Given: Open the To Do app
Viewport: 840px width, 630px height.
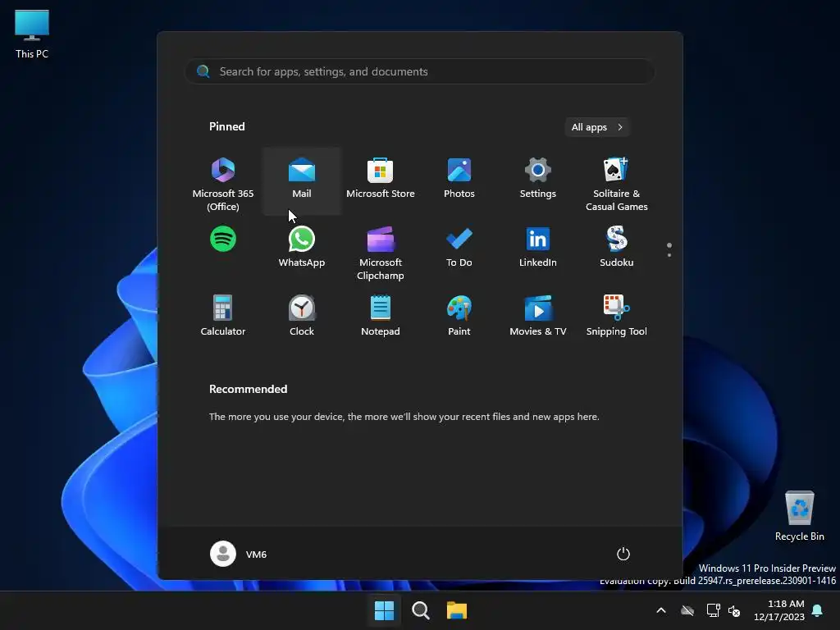Looking at the screenshot, I should (459, 246).
